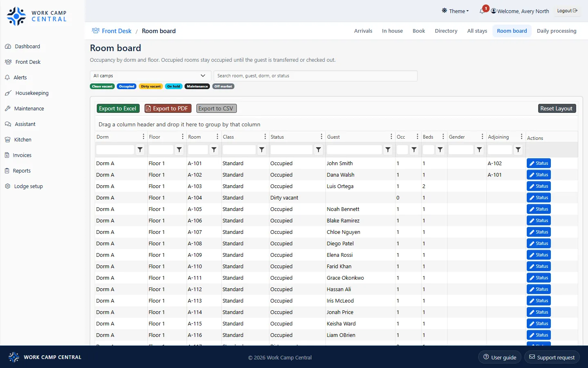This screenshot has height=368, width=588.
Task: Click the Gender column filter icon
Action: click(x=479, y=150)
